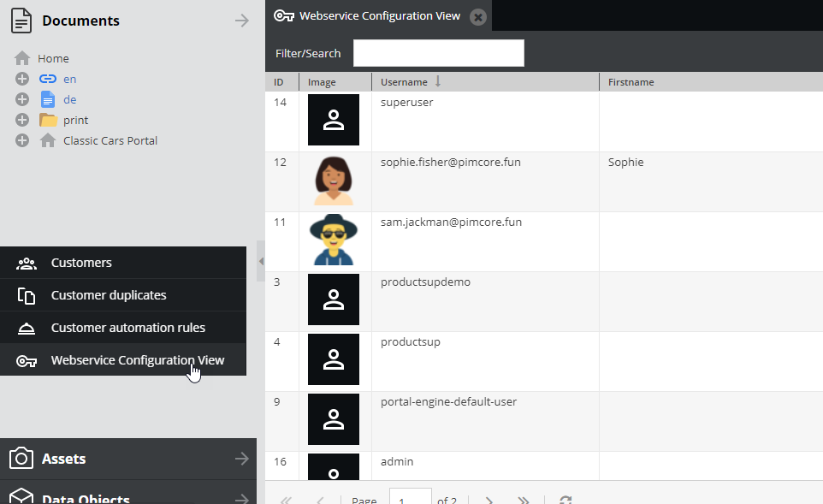Go to next page in grid
Viewport: 823px width, 504px height.
(x=489, y=500)
